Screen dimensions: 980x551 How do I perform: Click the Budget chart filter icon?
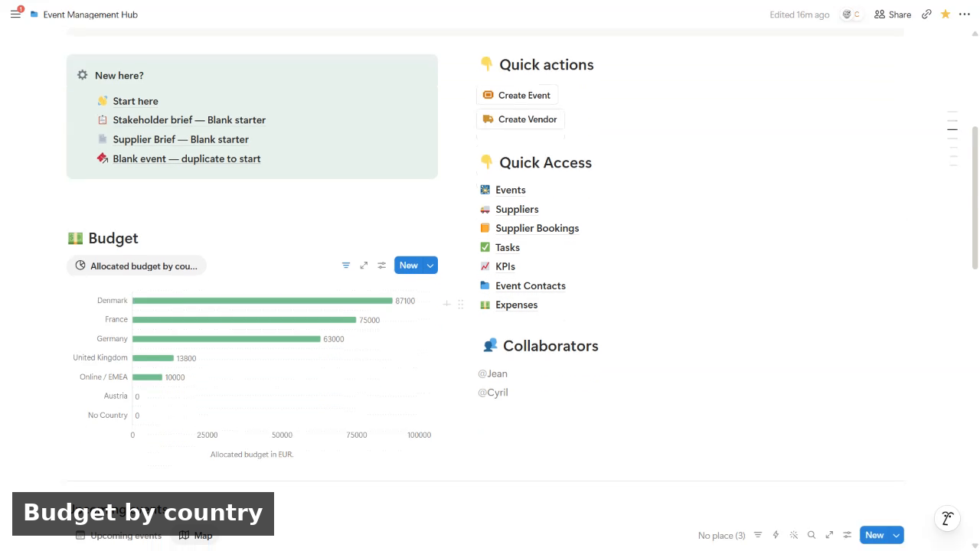(x=346, y=266)
